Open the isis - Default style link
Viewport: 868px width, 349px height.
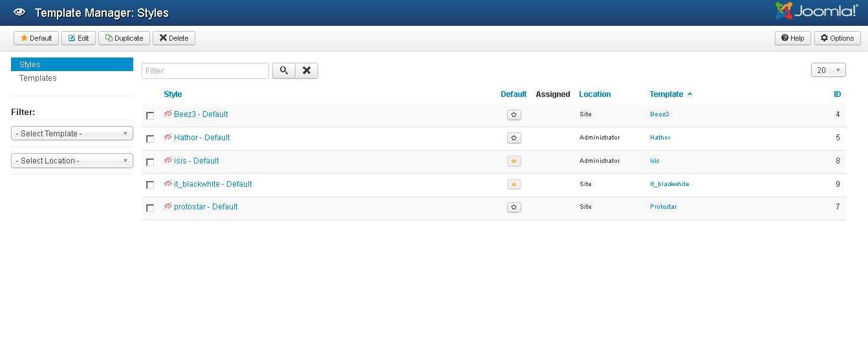click(197, 161)
